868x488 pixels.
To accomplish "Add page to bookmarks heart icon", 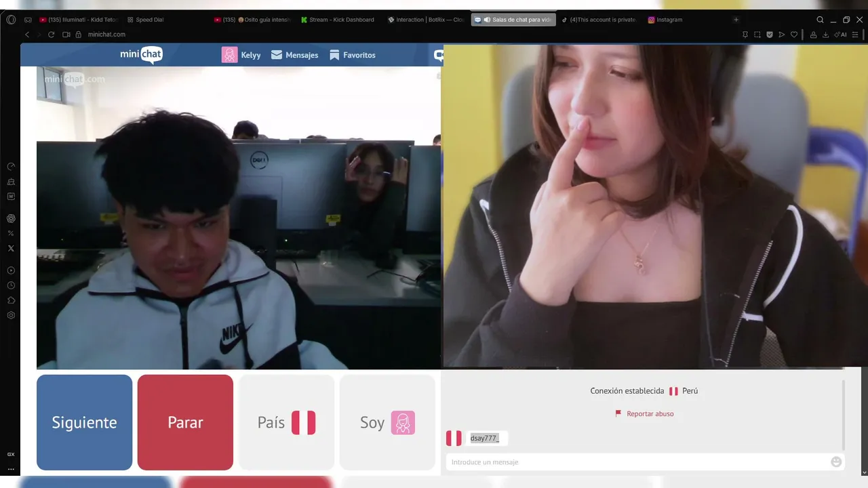I will (x=794, y=35).
